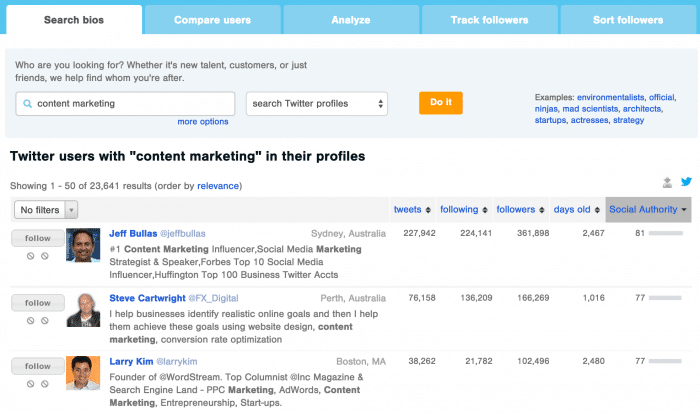Click the ninjas example link
700x413 pixels.
tap(546, 109)
